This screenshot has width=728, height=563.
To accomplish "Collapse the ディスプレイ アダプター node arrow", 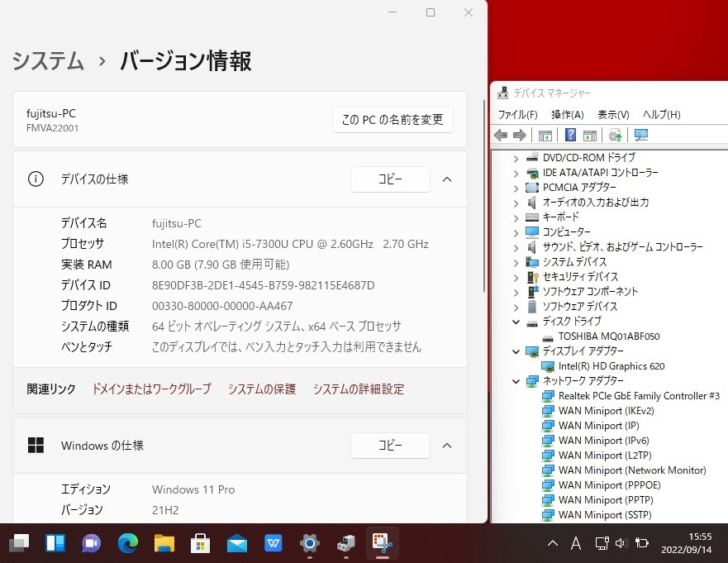I will pos(516,351).
